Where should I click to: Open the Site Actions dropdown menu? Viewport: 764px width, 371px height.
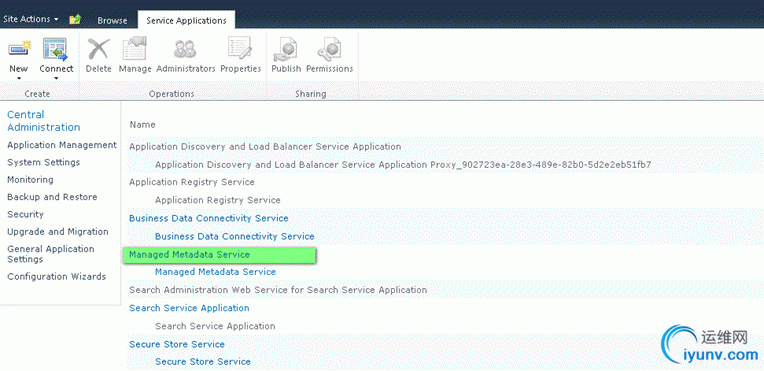[31, 20]
